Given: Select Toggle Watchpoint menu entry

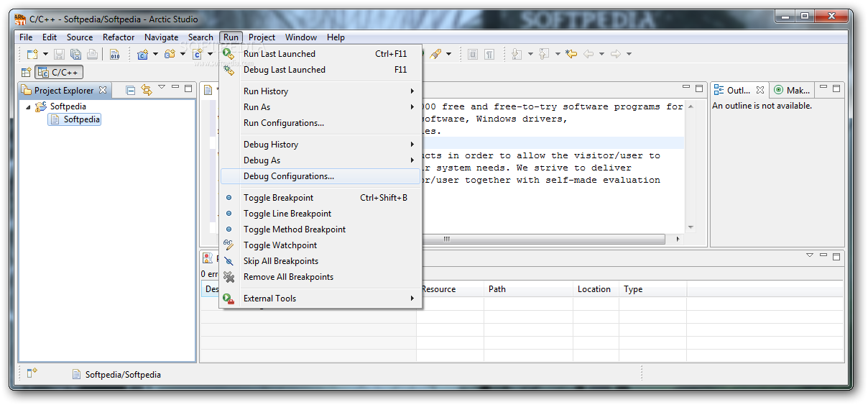Looking at the screenshot, I should coord(320,245).
